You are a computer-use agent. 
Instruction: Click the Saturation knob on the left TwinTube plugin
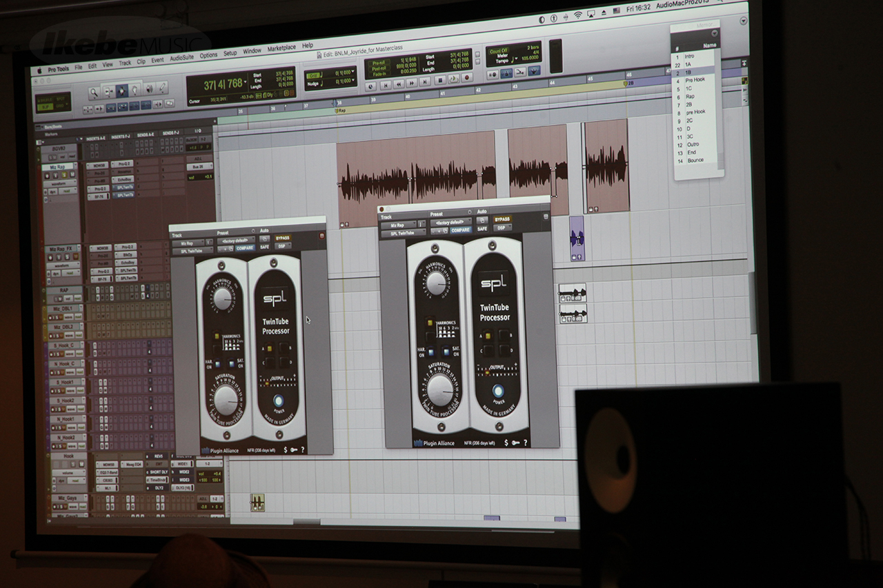[x=226, y=400]
